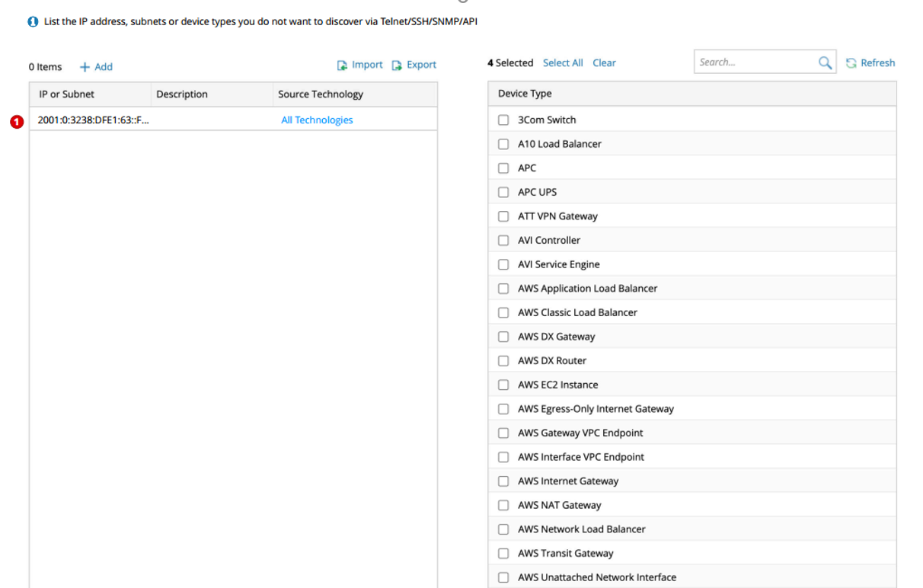The image size is (923, 588).
Task: Click the Import file icon
Action: click(x=343, y=66)
